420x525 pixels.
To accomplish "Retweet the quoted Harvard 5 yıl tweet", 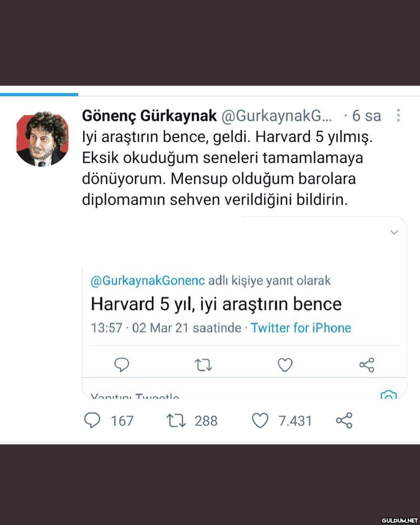I will 203,365.
